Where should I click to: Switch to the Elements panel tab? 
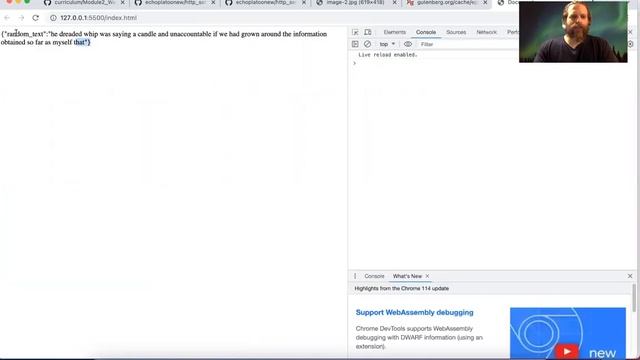click(394, 32)
